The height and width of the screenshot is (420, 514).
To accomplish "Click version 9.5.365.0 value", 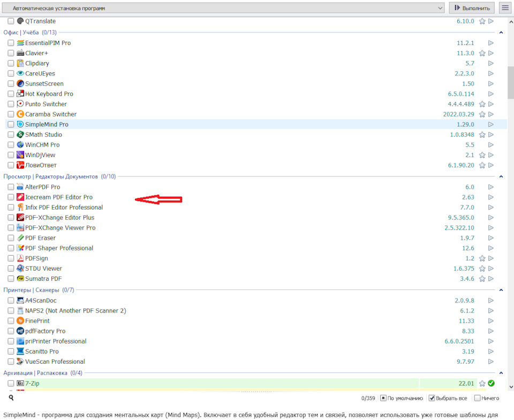I will click(x=461, y=218).
